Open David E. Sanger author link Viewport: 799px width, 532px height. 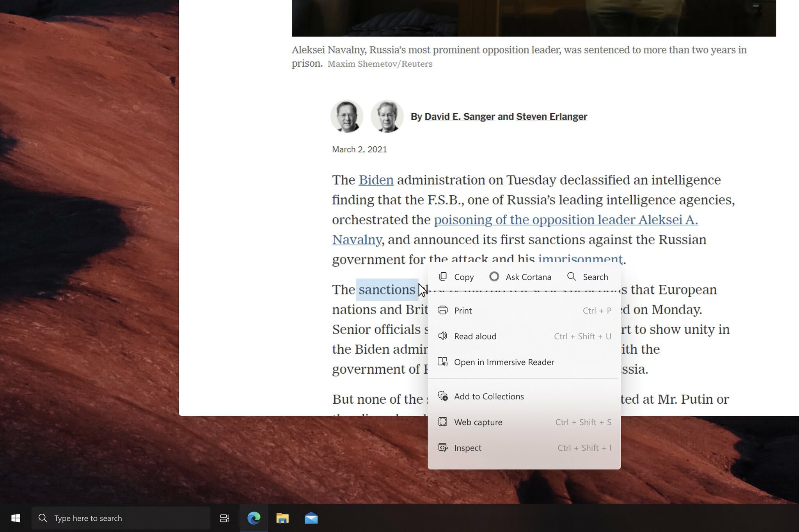click(460, 116)
